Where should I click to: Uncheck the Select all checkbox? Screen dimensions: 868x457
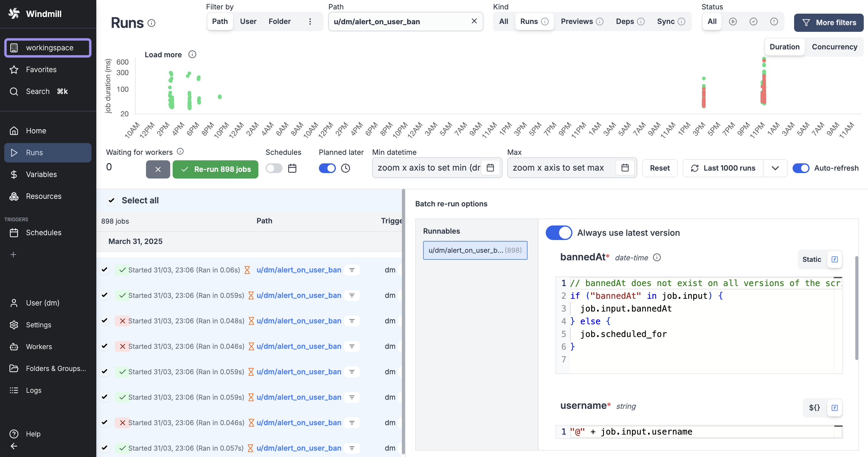coord(111,200)
